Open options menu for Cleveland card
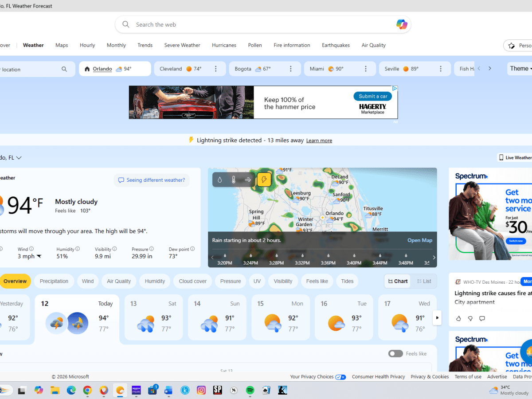The width and height of the screenshot is (532, 399). [216, 69]
